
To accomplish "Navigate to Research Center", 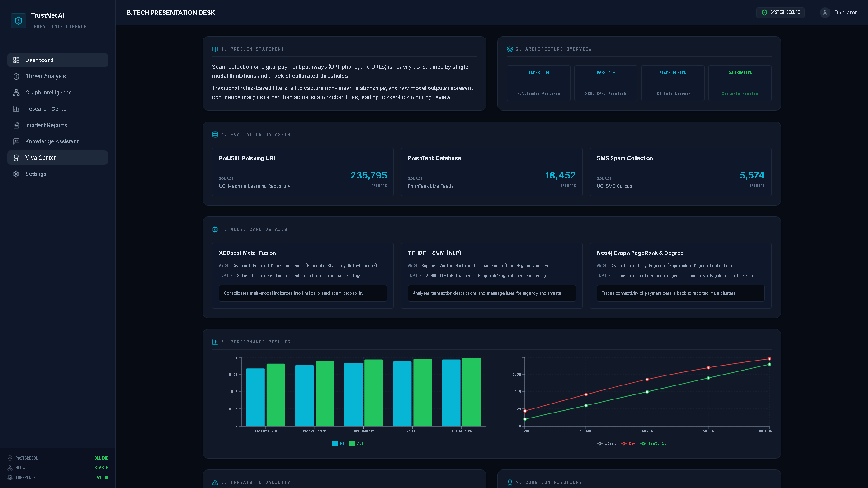I will pos(57,109).
